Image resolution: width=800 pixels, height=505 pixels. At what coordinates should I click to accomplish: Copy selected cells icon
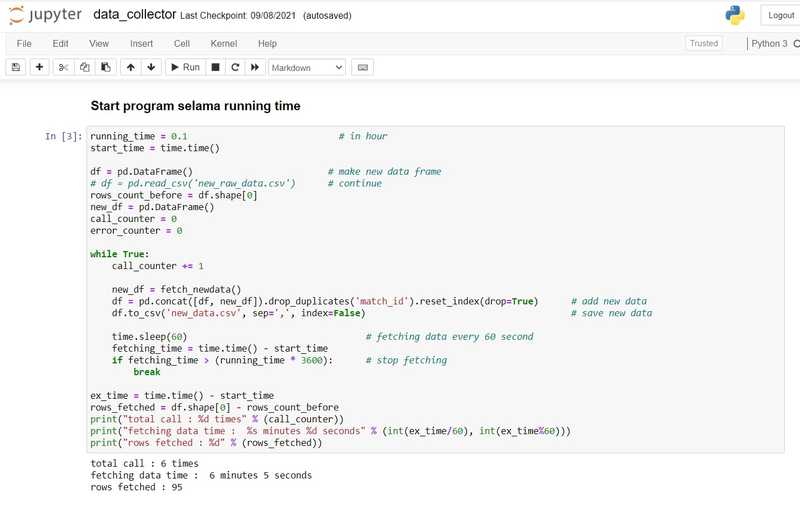tap(84, 67)
